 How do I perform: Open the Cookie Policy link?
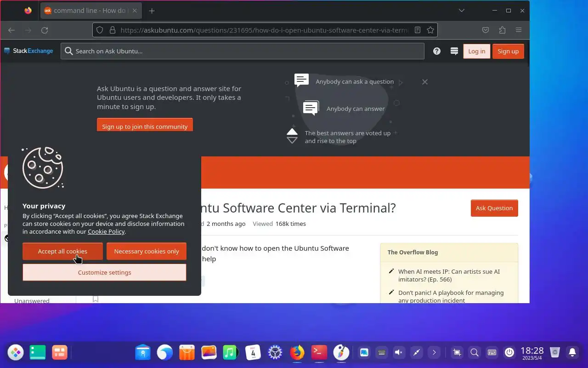point(106,231)
